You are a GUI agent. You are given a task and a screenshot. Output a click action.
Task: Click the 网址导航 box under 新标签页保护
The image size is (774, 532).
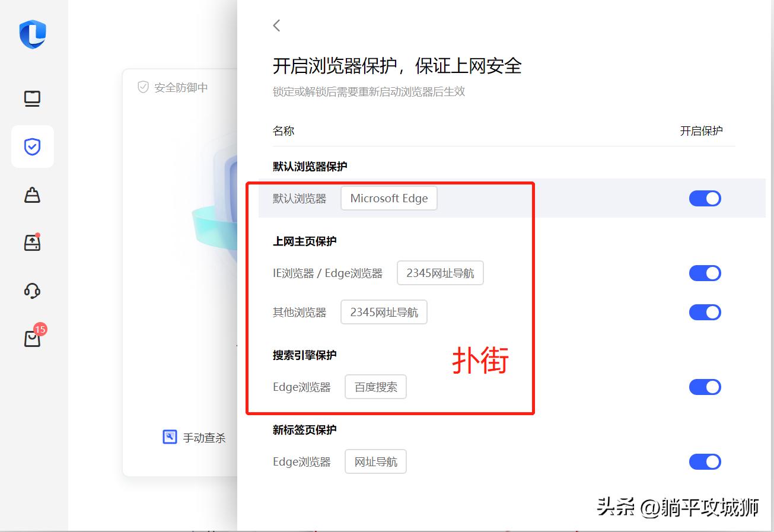(x=375, y=461)
